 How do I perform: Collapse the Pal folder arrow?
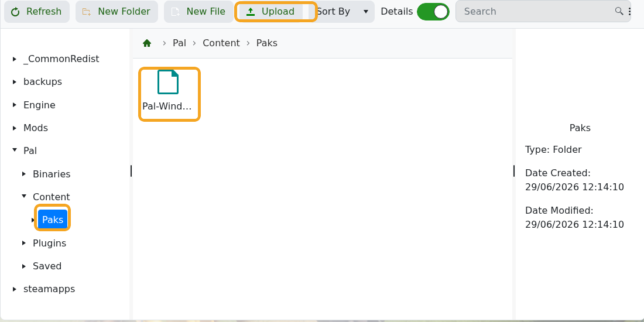[x=15, y=150]
